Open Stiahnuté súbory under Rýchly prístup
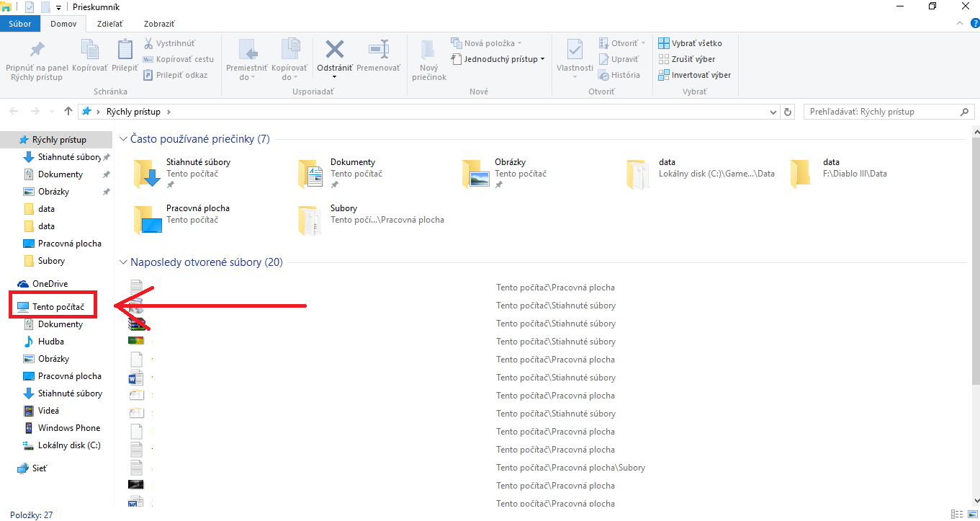The height and width of the screenshot is (521, 980). click(x=69, y=157)
